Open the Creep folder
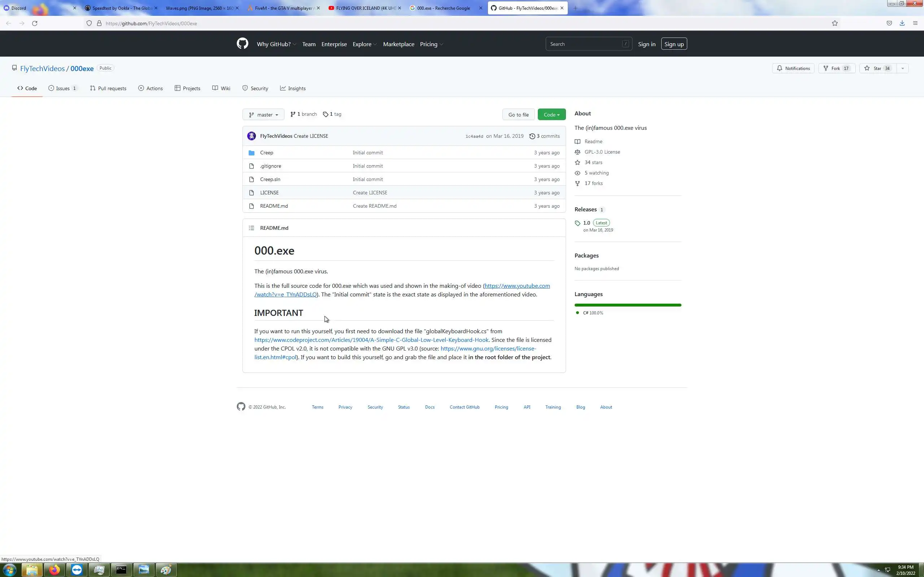This screenshot has height=577, width=924. click(x=266, y=153)
